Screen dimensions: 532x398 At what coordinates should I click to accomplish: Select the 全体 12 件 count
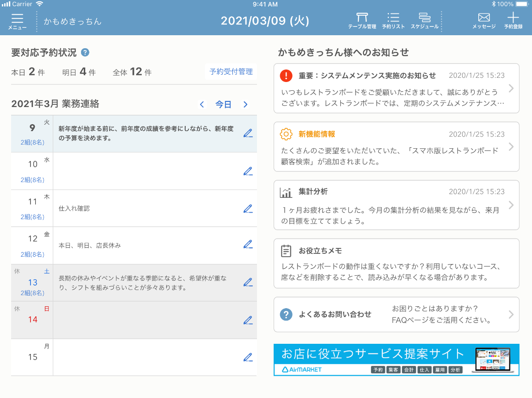pos(132,72)
